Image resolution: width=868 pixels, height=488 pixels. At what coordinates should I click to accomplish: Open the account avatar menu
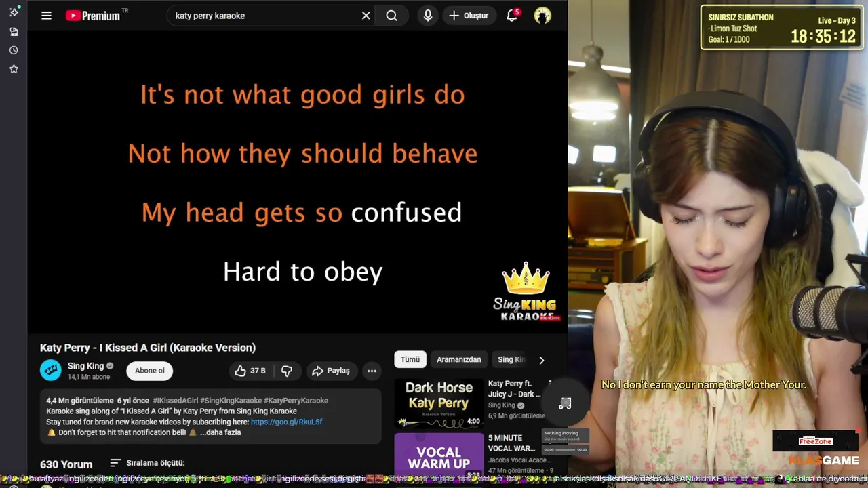(542, 16)
